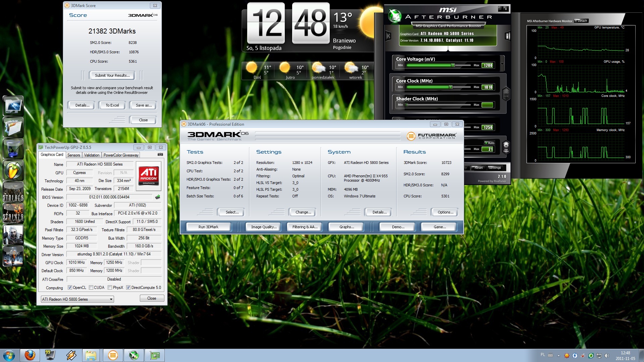The height and width of the screenshot is (362, 644).
Task: Click the Core Clock slider handle
Action: coord(450,87)
